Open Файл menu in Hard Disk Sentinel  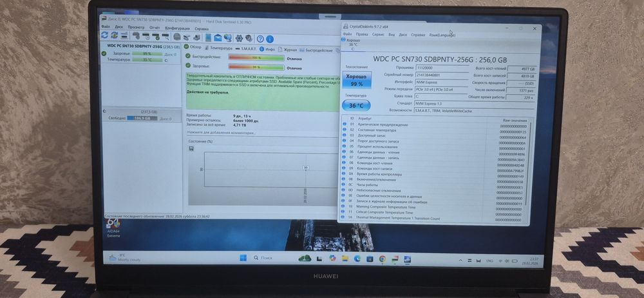point(106,28)
